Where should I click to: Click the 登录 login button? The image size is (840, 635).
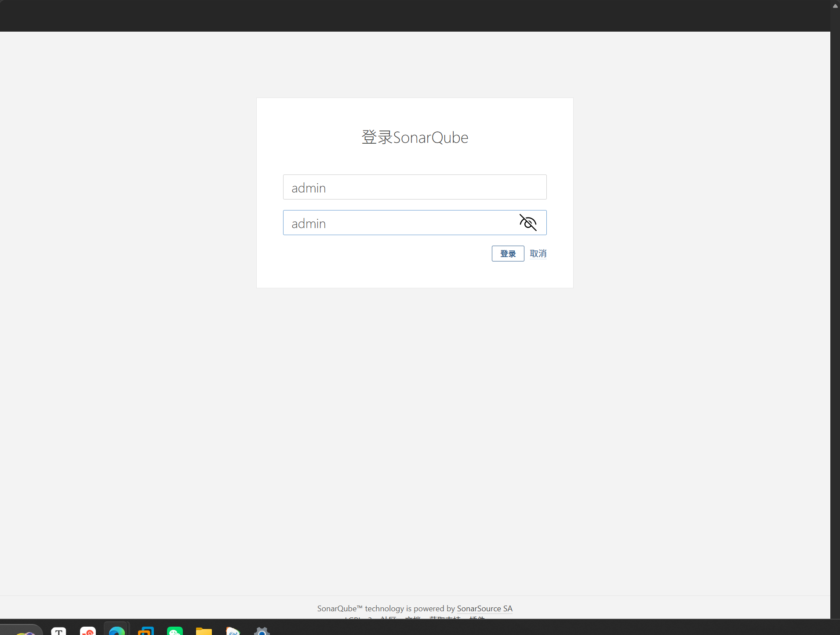[x=508, y=254]
